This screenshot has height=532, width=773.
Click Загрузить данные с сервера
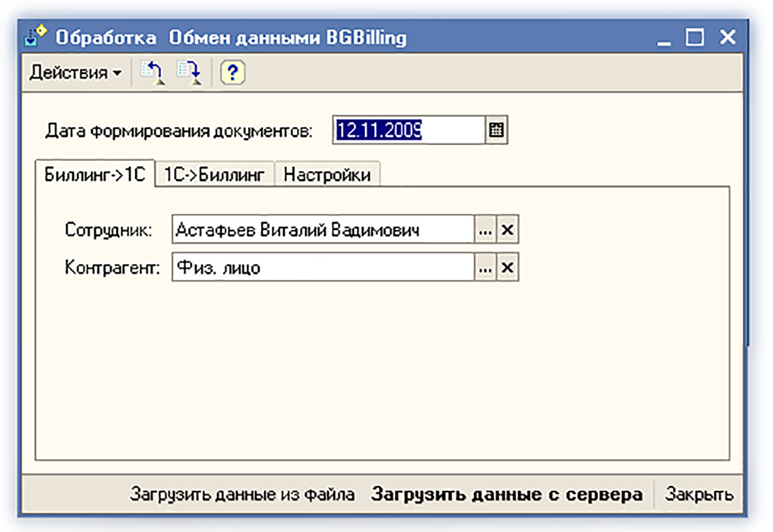pyautogui.click(x=507, y=495)
